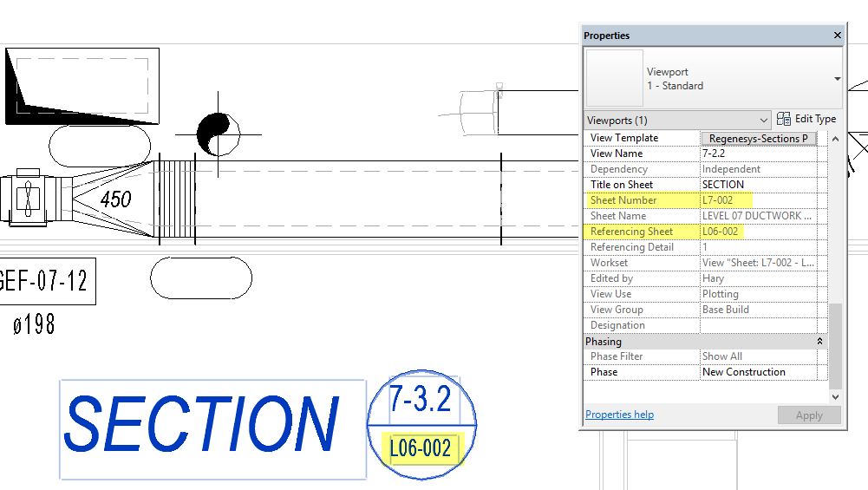Click the empty Designation value field
868x490 pixels.
click(x=759, y=325)
